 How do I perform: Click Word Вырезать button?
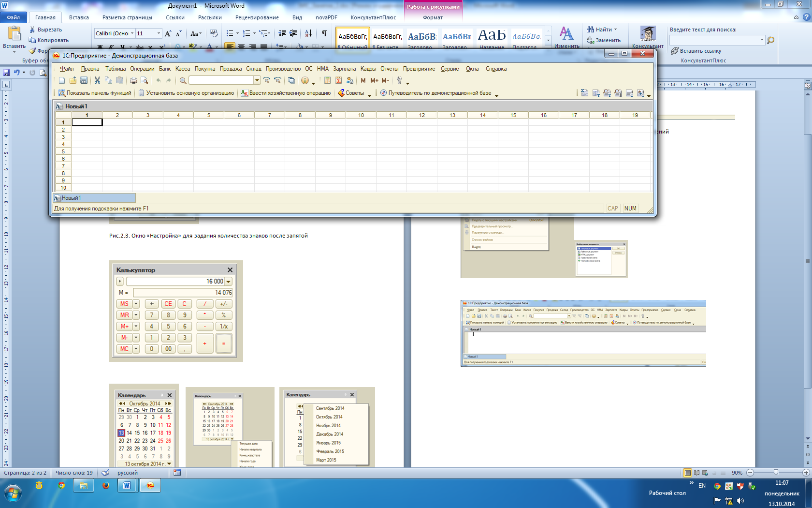[45, 30]
